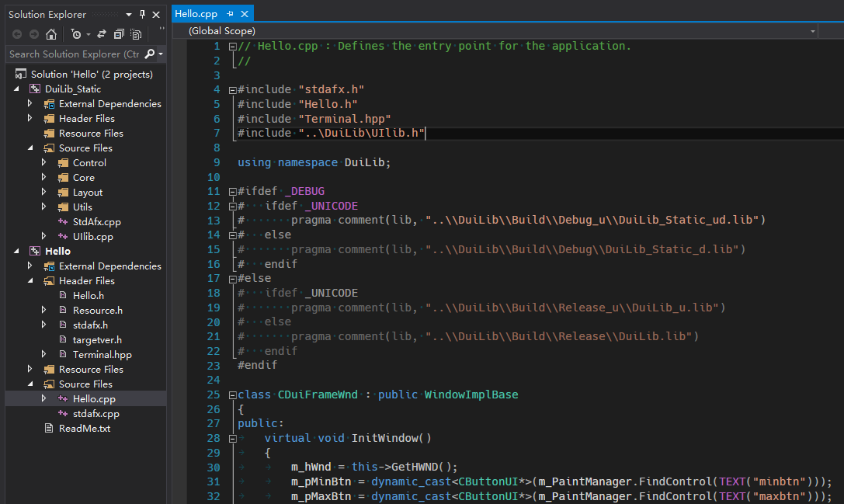The image size is (844, 504).
Task: Sync with Active Document in Solution Explorer
Action: tap(101, 34)
